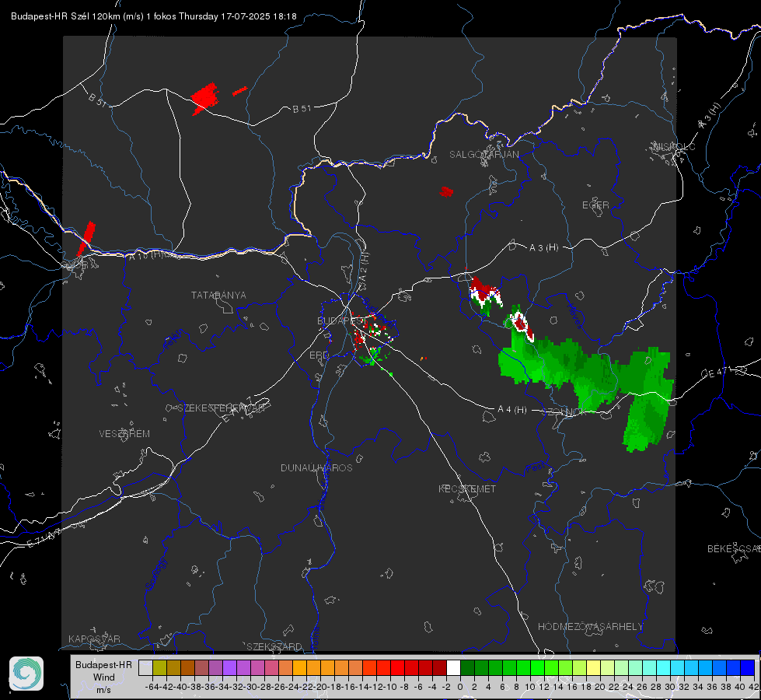Image resolution: width=761 pixels, height=700 pixels.
Task: Click the DUNAUJVAROS city label
Action: (x=316, y=467)
